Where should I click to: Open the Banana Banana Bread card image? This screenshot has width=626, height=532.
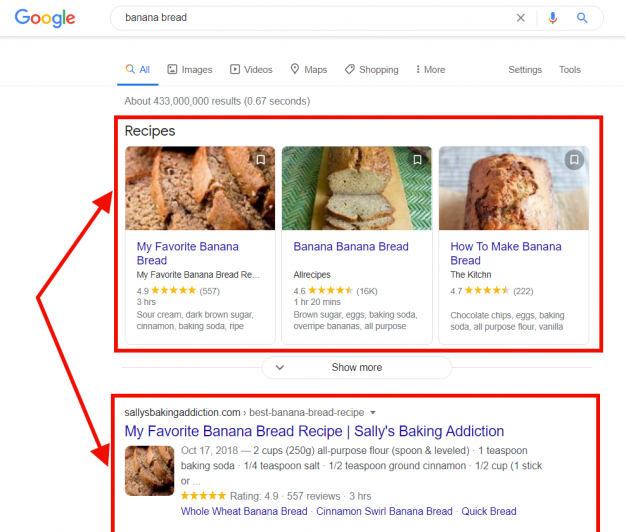pos(357,188)
